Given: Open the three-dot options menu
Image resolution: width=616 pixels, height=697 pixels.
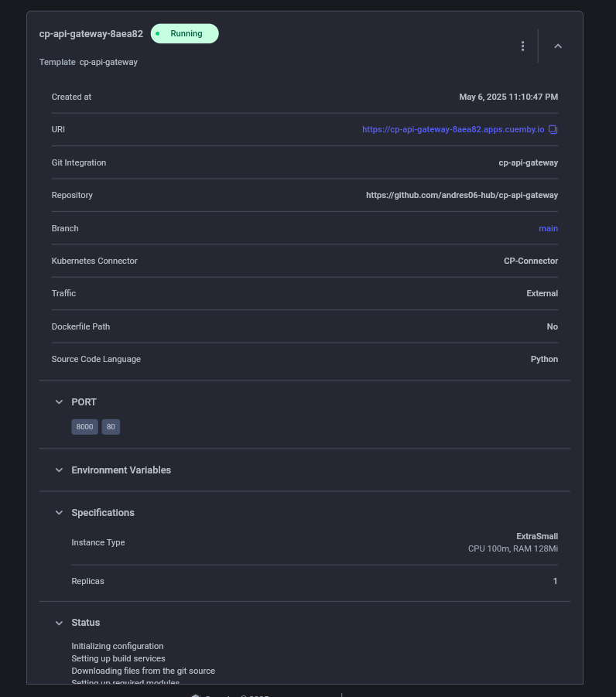Looking at the screenshot, I should 522,46.
